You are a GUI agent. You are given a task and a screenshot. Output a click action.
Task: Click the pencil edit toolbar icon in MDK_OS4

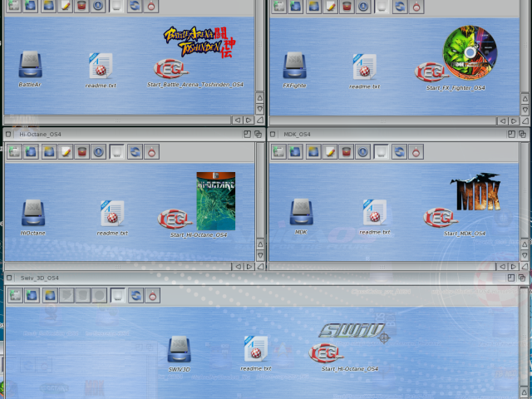331,151
